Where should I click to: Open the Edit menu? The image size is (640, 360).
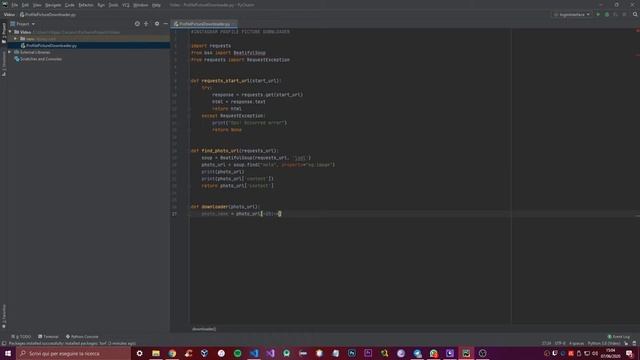[25, 5]
